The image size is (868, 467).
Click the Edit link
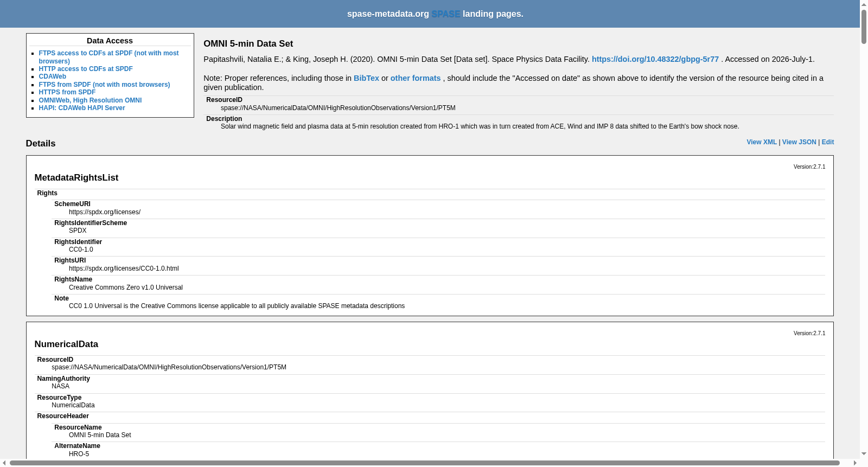[828, 142]
